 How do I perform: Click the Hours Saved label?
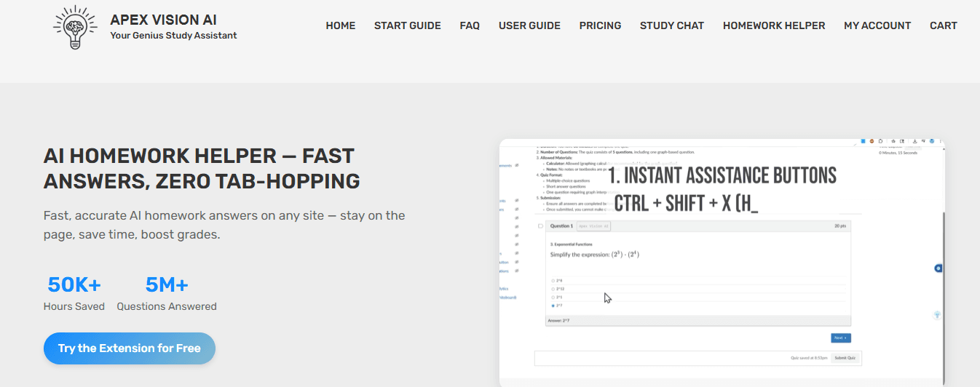pos(74,306)
